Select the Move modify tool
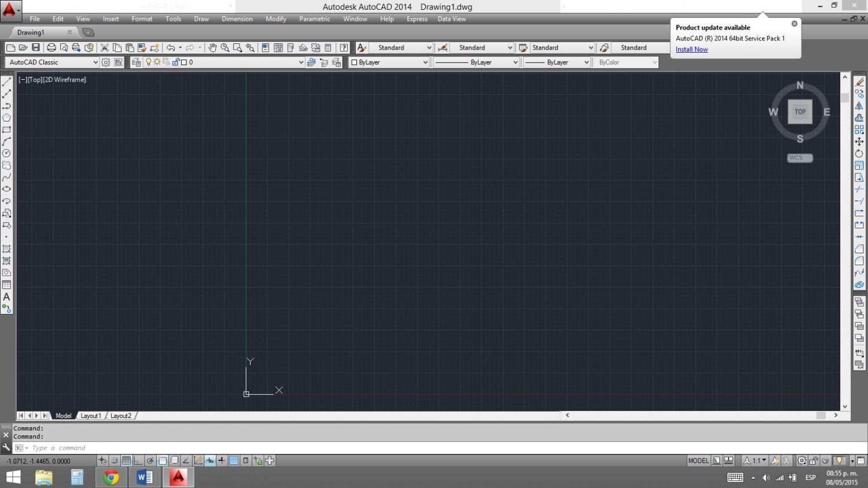Screen dimensions: 868x488 click(859, 142)
